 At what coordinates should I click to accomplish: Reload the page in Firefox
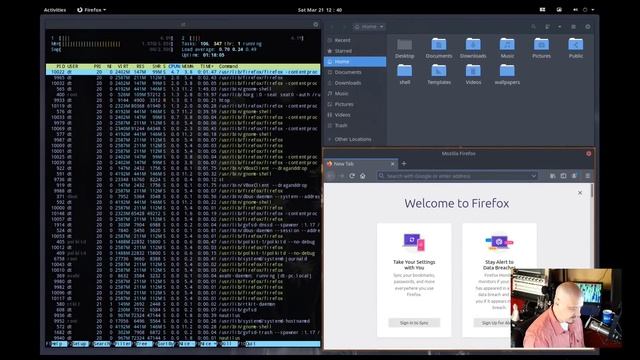pyautogui.click(x=352, y=176)
